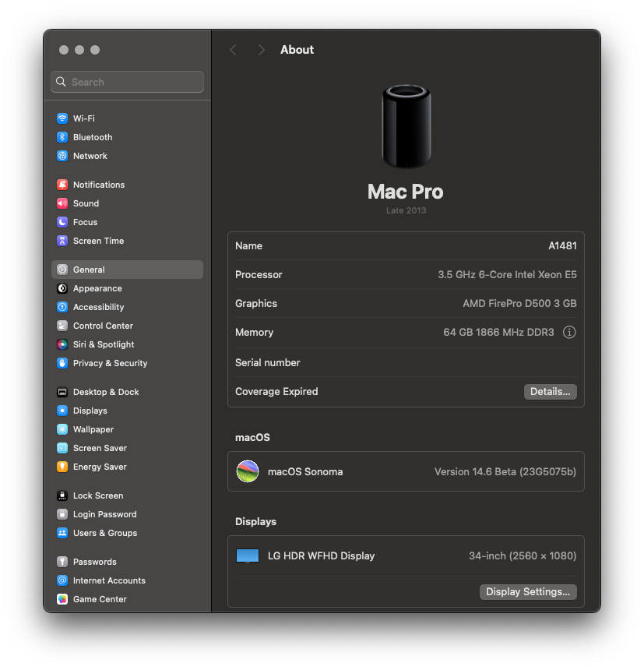Go forward with the right chevron
Screen dimensions: 644x670
point(262,50)
